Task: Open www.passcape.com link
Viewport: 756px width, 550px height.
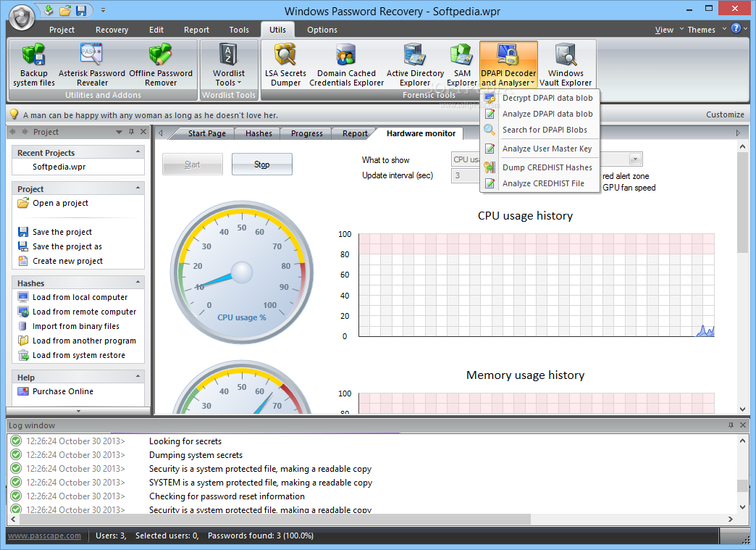Action: [x=44, y=536]
